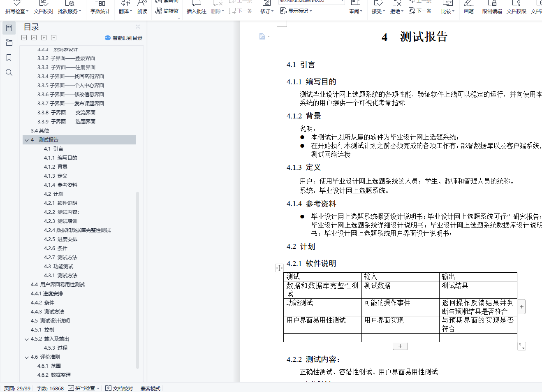The height and width of the screenshot is (392, 542).
Task: Click 文档权限 document permissions
Action: coord(517,7)
